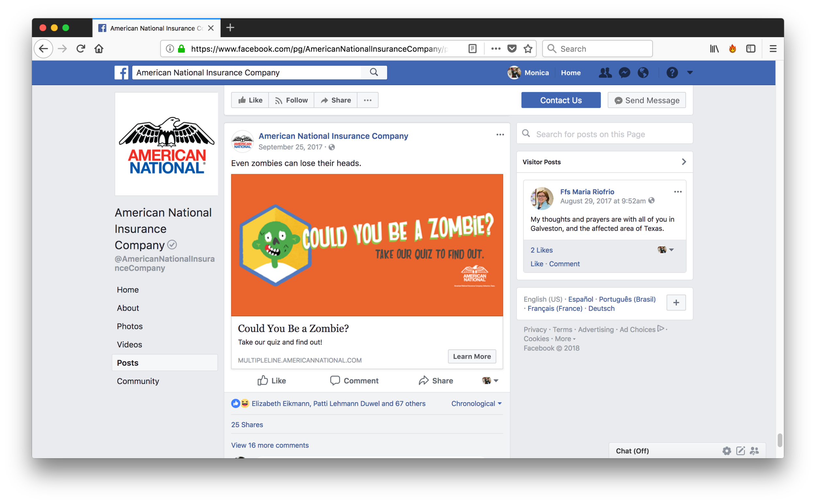The image size is (816, 504).
Task: Open Ffs Maria Riofrio post options
Action: click(x=677, y=192)
